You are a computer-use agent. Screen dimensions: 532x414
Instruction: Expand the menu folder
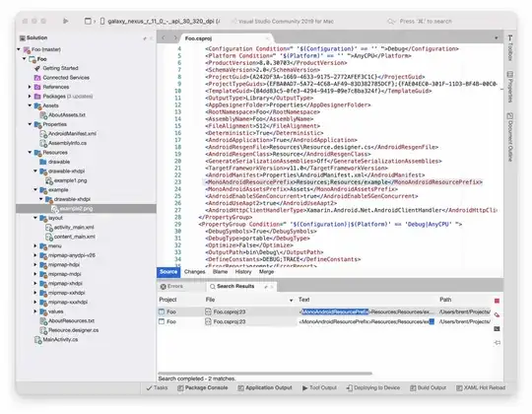coord(35,245)
